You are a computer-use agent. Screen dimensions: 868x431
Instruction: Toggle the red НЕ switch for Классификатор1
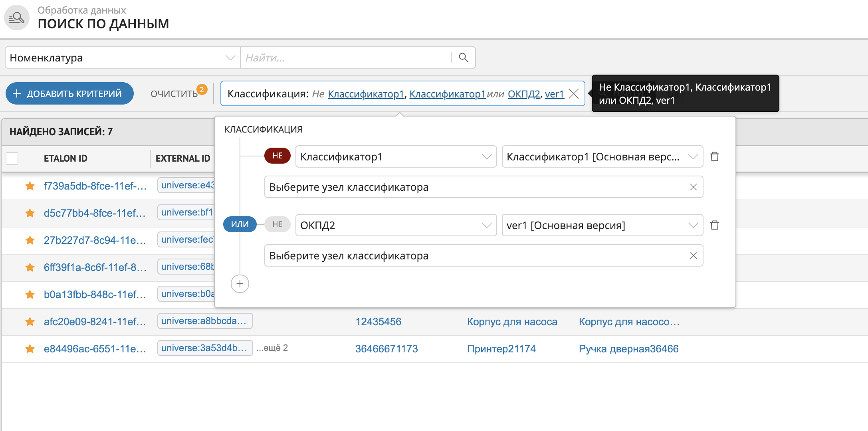277,156
